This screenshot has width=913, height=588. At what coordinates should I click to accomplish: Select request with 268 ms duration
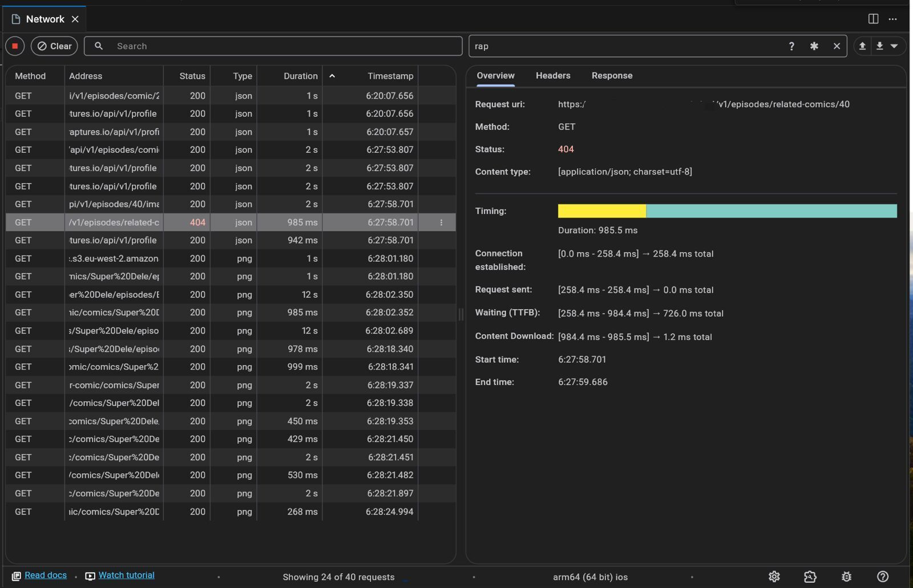click(x=231, y=512)
